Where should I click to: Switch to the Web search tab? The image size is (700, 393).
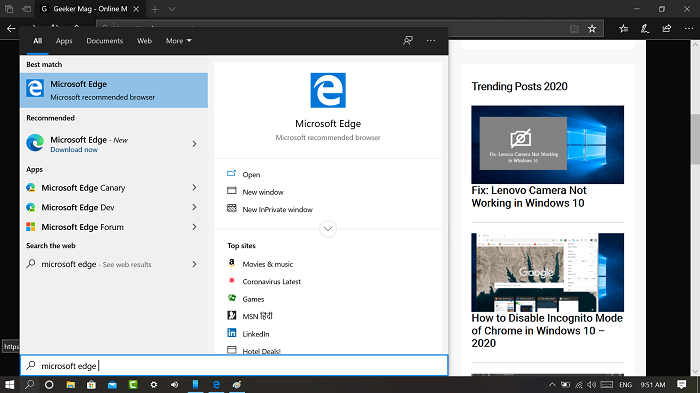[144, 41]
